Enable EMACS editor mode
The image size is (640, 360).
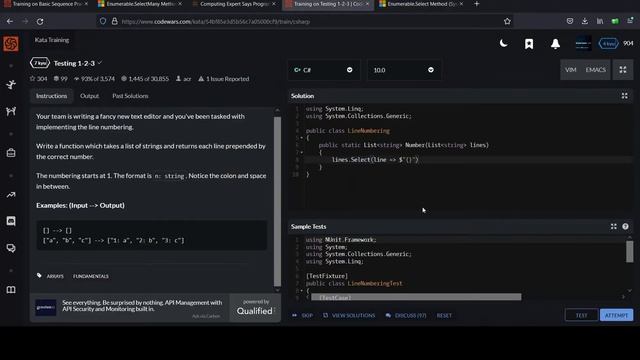pos(596,70)
